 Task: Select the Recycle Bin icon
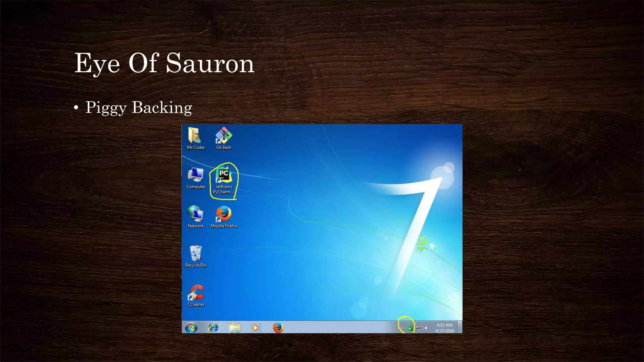coord(195,253)
